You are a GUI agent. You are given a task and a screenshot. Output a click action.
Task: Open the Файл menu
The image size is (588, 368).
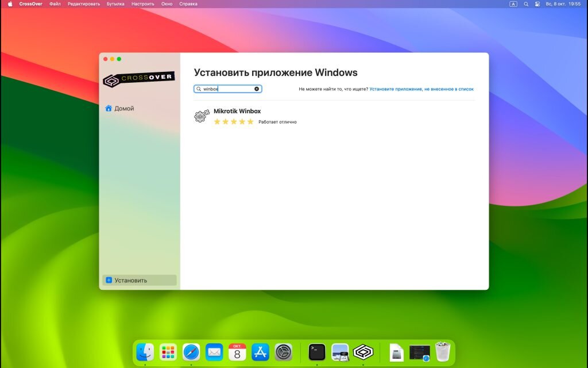click(55, 4)
